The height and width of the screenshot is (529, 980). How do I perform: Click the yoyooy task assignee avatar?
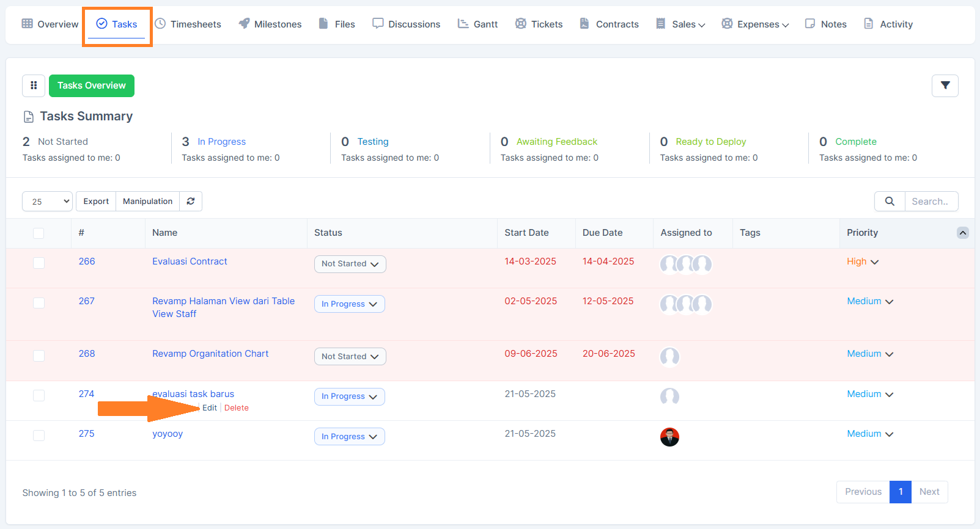pos(669,437)
